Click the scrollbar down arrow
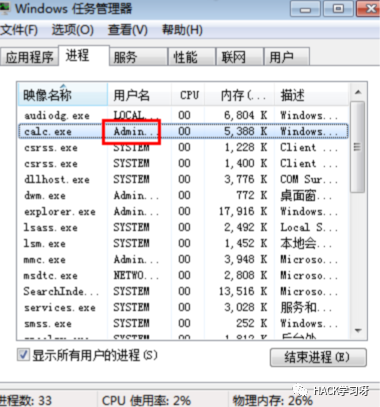The height and width of the screenshot is (407, 380). pyautogui.click(x=358, y=330)
